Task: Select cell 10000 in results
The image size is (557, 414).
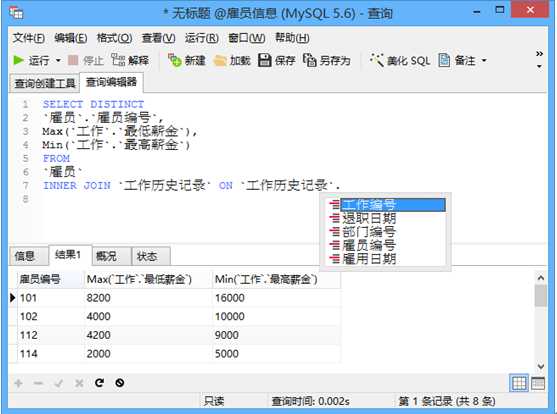Action: [276, 316]
